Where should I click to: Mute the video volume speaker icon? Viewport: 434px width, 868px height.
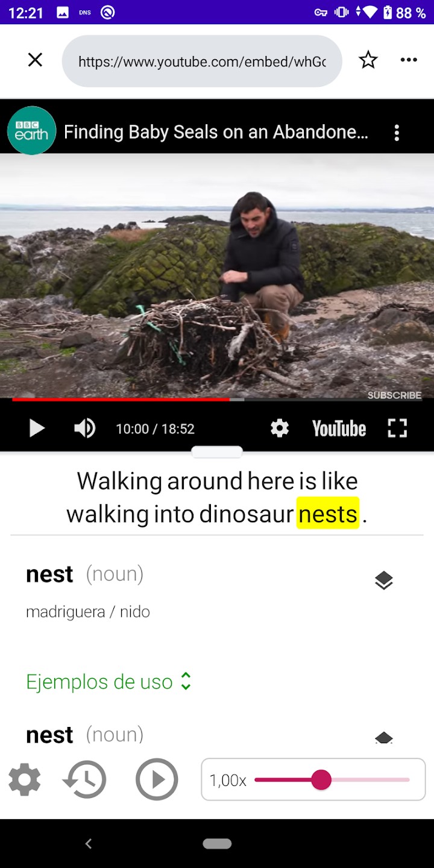pos(85,429)
